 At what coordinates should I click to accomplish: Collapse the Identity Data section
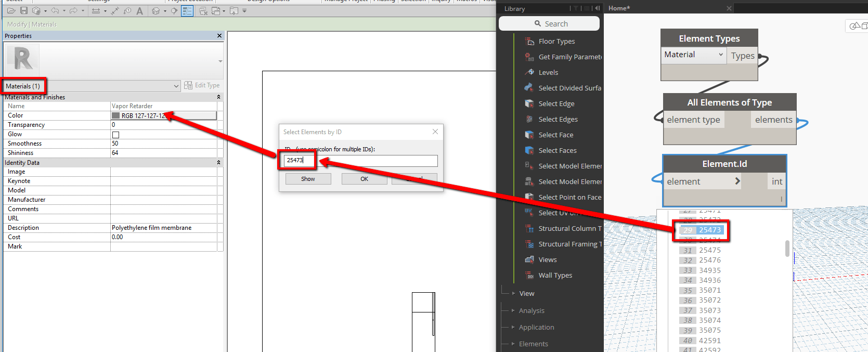pos(218,163)
